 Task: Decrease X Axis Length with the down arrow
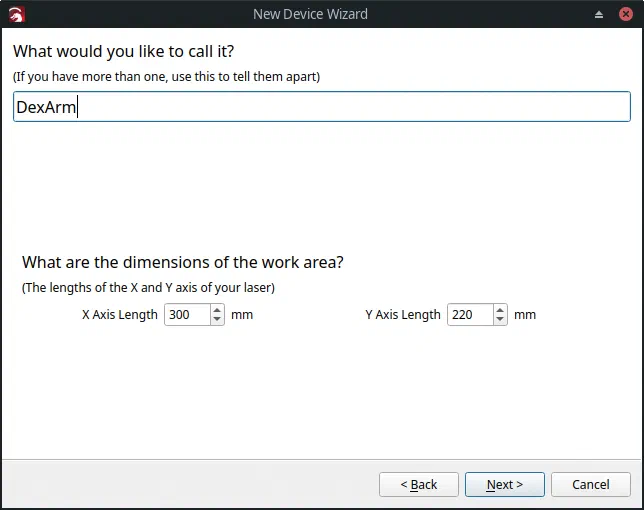tap(217, 319)
